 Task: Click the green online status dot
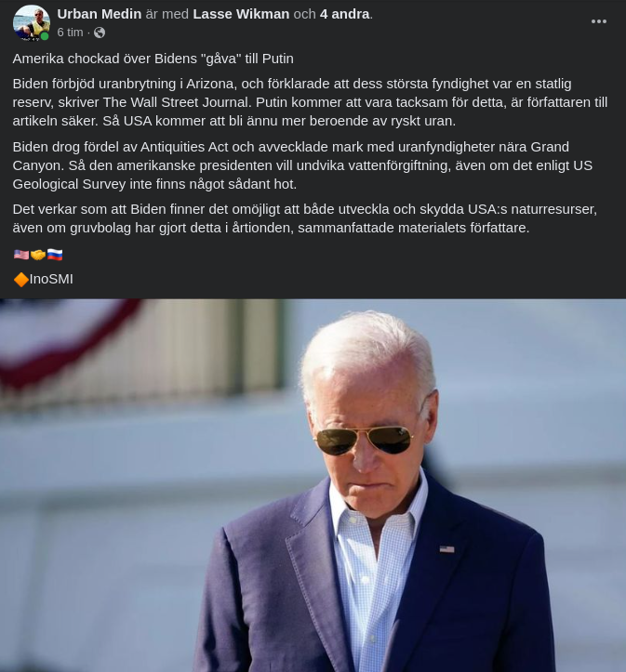coord(45,36)
